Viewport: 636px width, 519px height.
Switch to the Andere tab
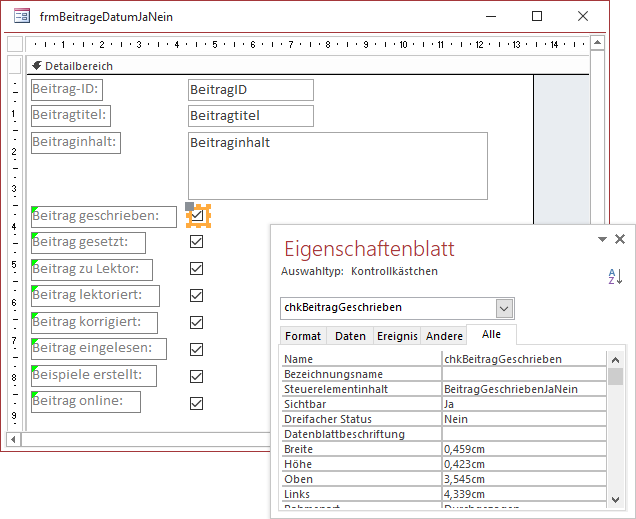click(444, 336)
